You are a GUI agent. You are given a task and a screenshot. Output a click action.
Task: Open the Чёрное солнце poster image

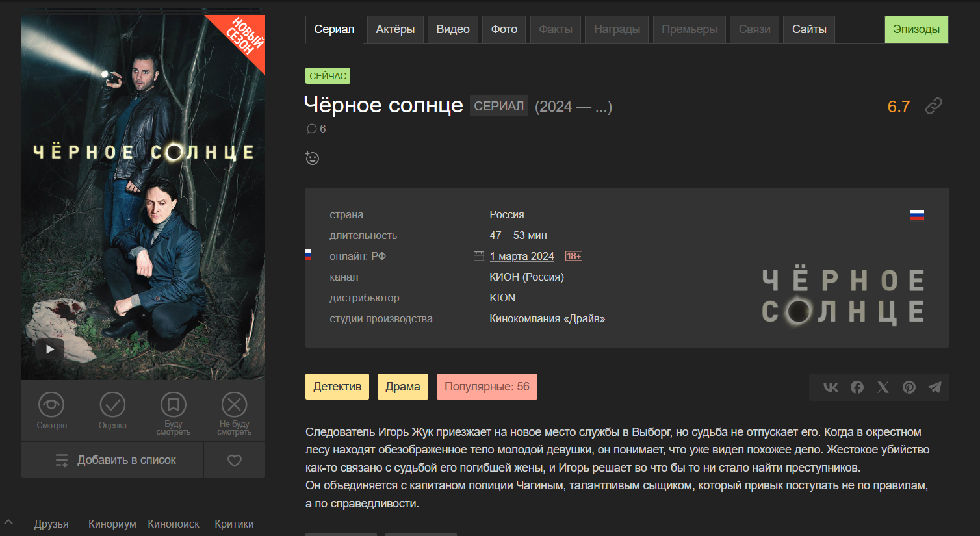(x=143, y=198)
